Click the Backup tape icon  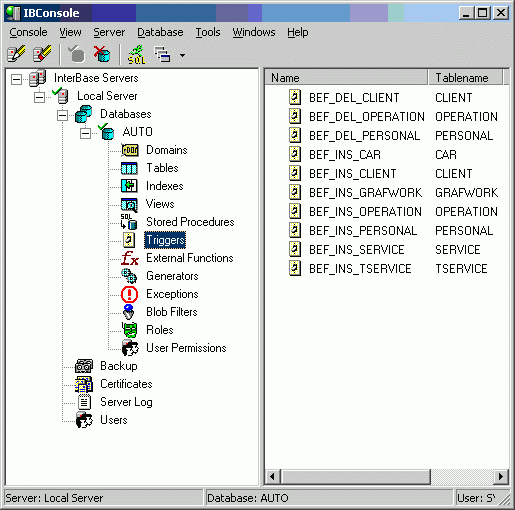tap(84, 366)
